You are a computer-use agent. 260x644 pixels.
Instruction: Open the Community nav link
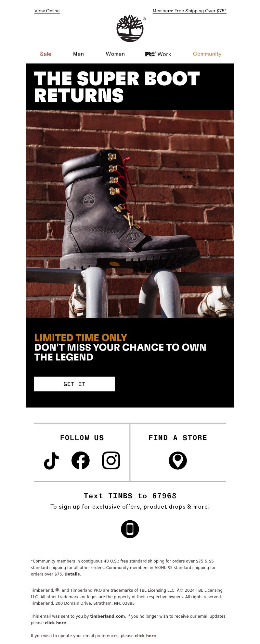[207, 54]
